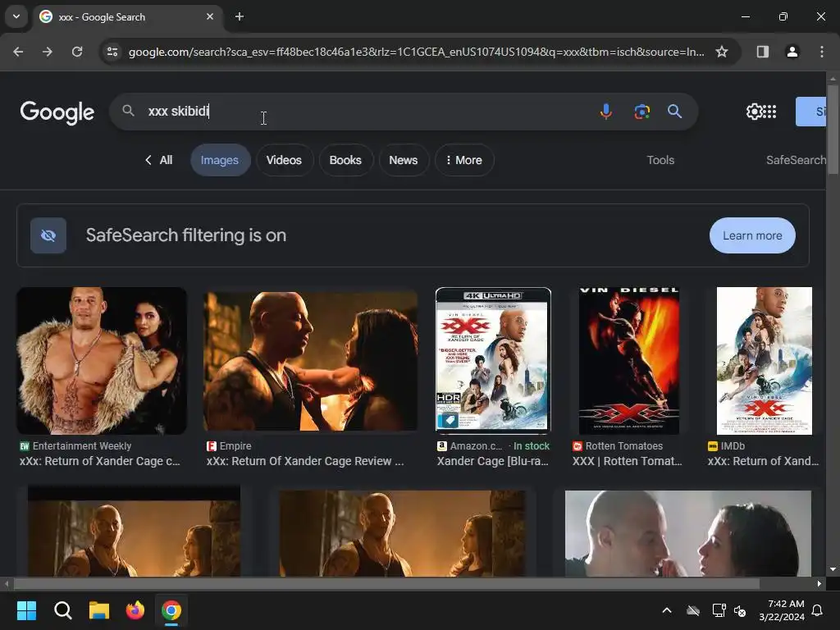This screenshot has height=630, width=840.
Task: Reload the current page
Action: [77, 52]
